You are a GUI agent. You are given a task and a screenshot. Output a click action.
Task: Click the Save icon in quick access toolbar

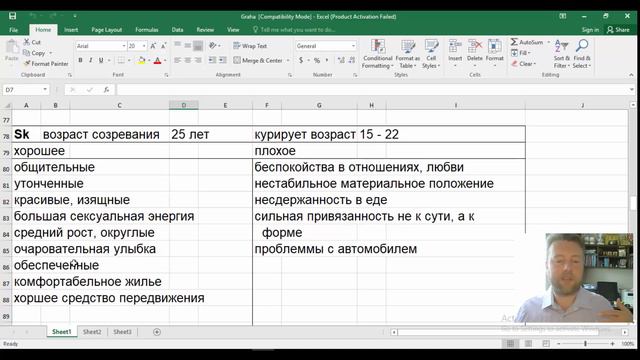tap(12, 16)
